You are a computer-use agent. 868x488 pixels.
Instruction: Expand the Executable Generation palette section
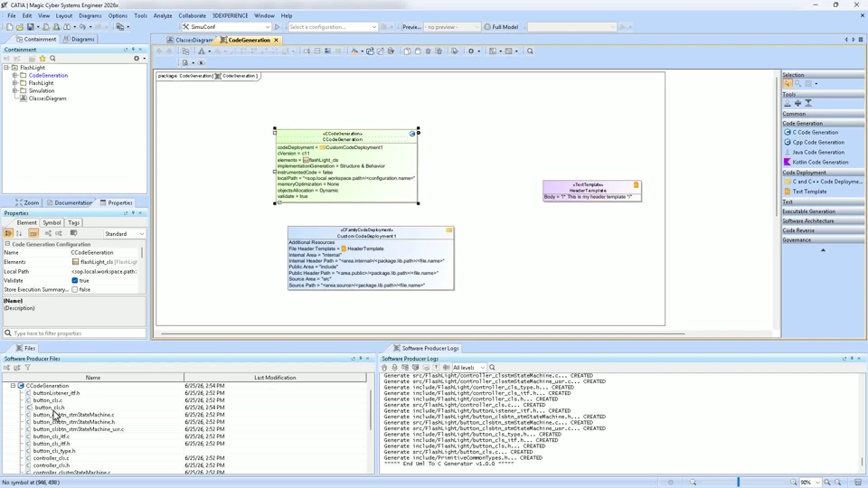823,211
